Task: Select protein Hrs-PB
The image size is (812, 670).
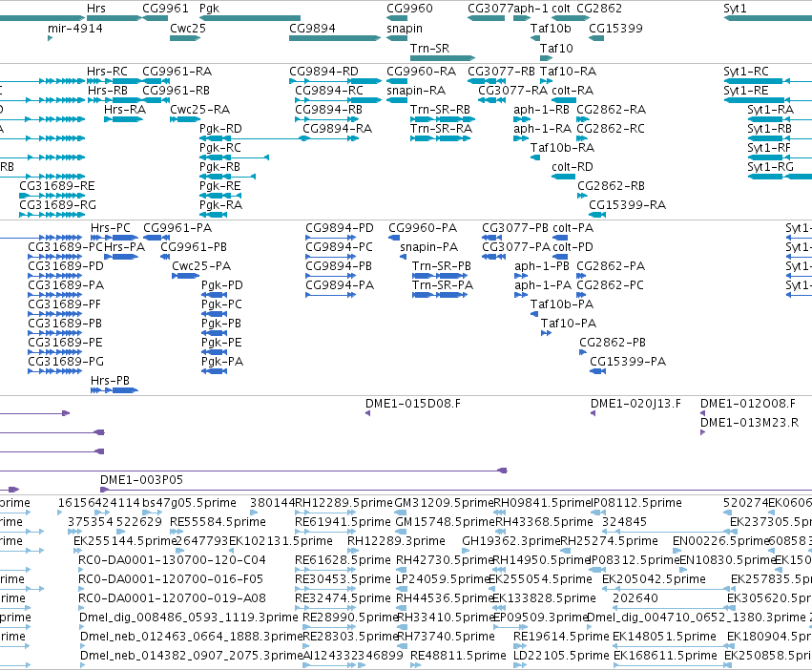Action: pos(110,381)
